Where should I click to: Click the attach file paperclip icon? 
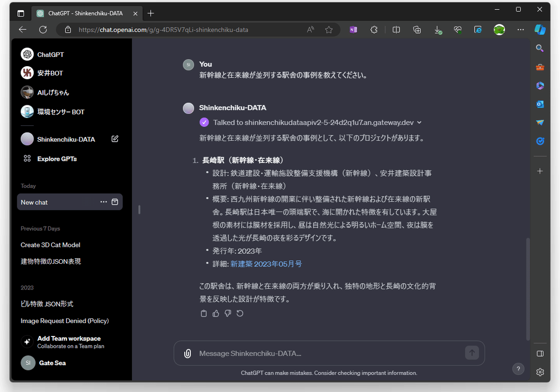click(187, 353)
